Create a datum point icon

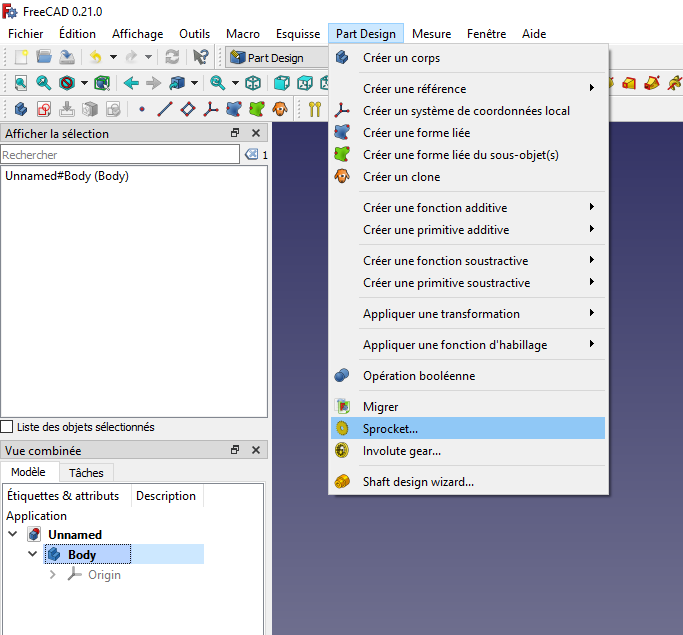click(x=142, y=109)
